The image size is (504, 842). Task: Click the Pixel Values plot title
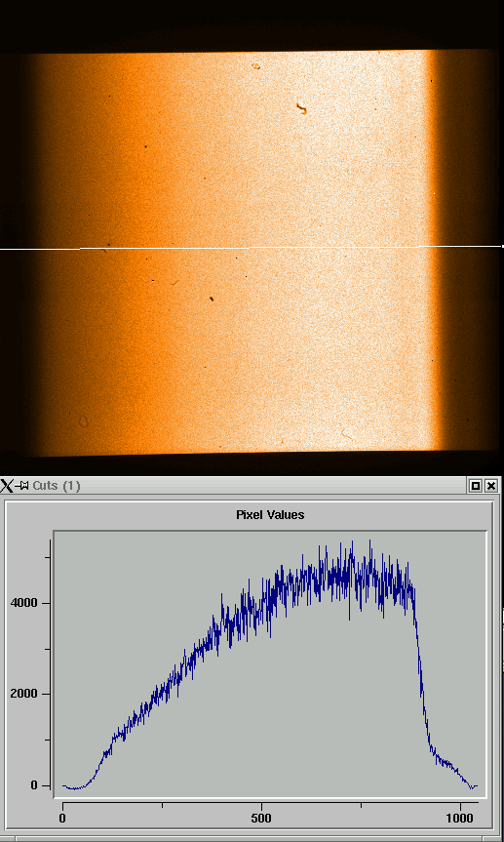click(x=270, y=515)
